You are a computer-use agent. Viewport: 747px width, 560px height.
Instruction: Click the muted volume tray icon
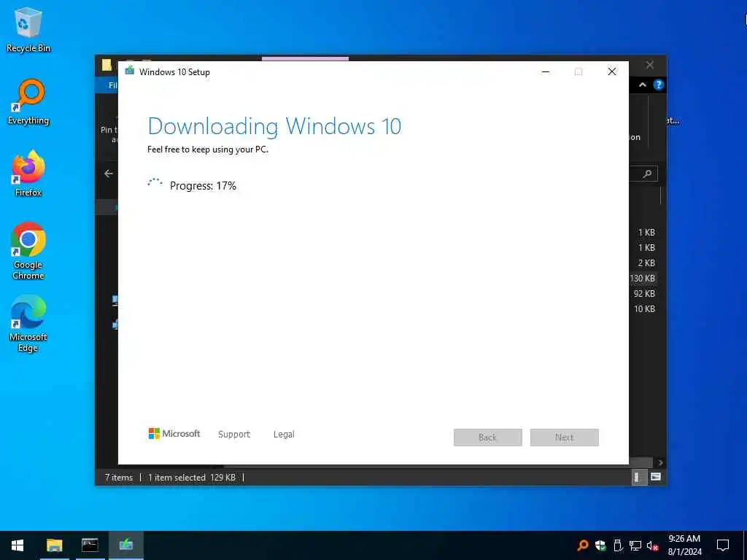pyautogui.click(x=653, y=545)
